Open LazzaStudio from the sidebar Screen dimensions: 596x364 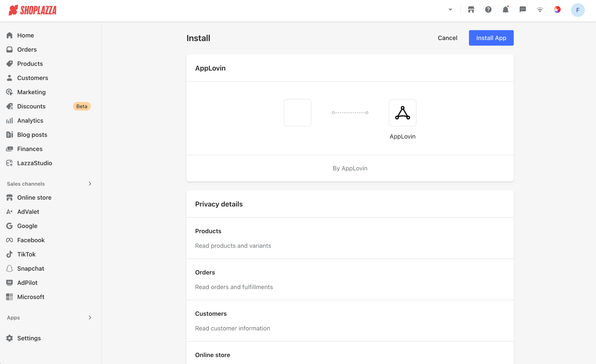point(35,163)
